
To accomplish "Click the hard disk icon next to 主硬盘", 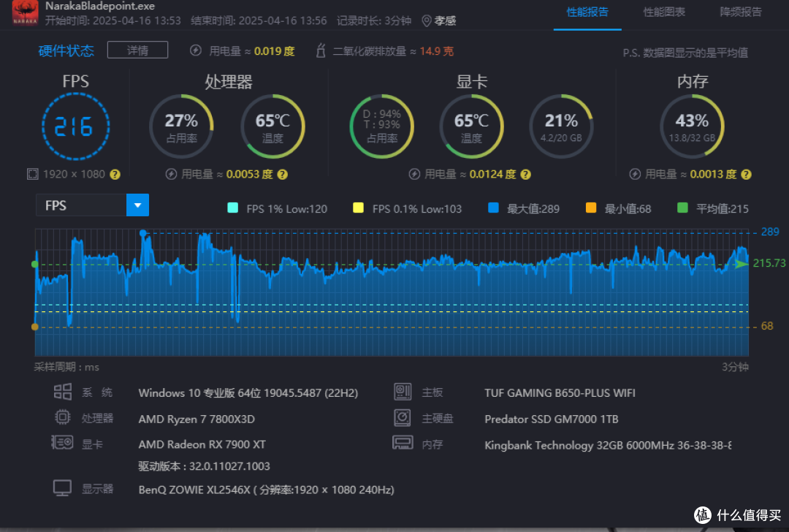I will click(403, 417).
